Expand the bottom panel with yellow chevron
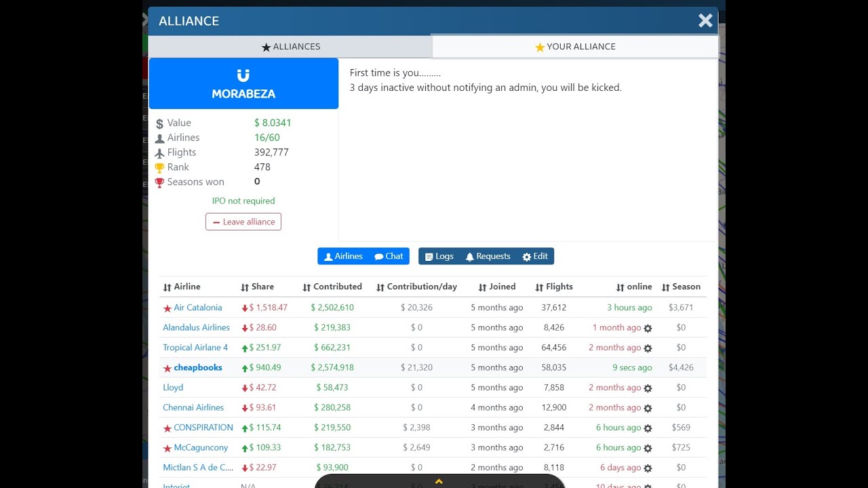Image resolution: width=868 pixels, height=488 pixels. pos(439,481)
